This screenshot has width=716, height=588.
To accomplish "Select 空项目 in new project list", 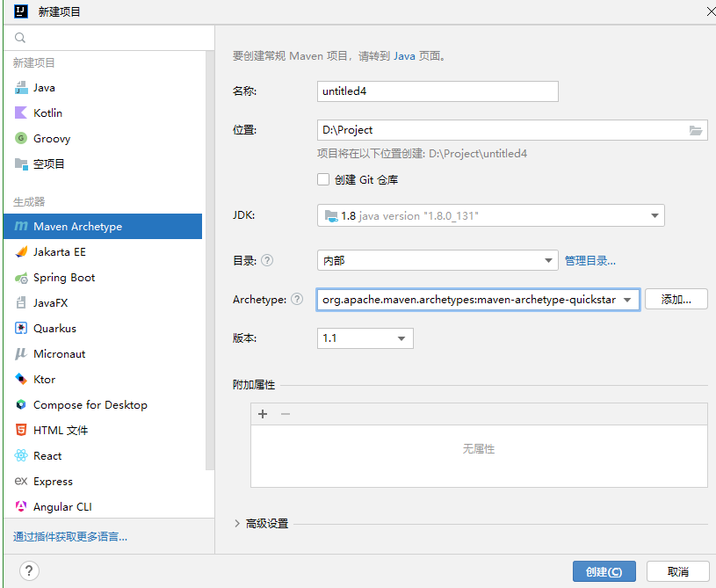I will tap(49, 164).
